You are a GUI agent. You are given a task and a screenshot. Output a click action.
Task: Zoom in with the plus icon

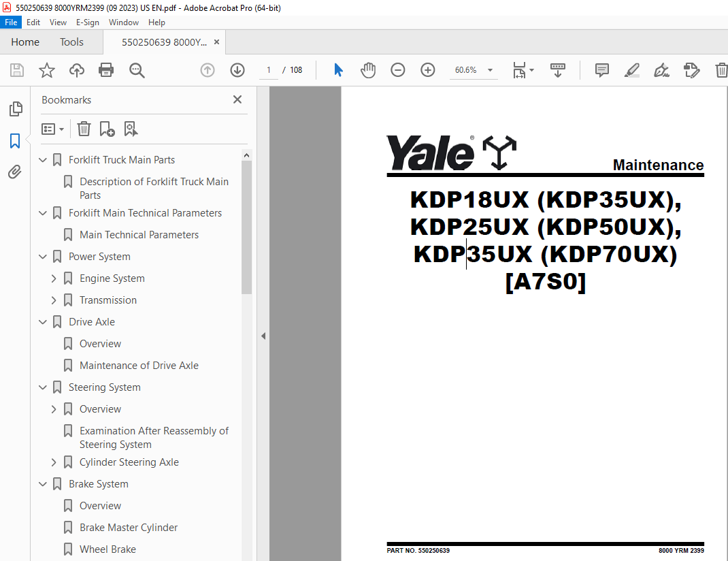(427, 70)
